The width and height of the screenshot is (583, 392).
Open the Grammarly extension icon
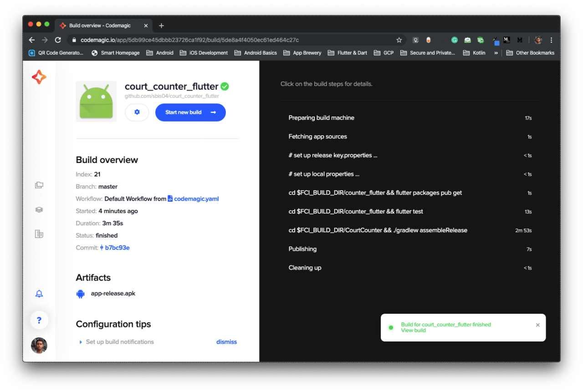[455, 40]
